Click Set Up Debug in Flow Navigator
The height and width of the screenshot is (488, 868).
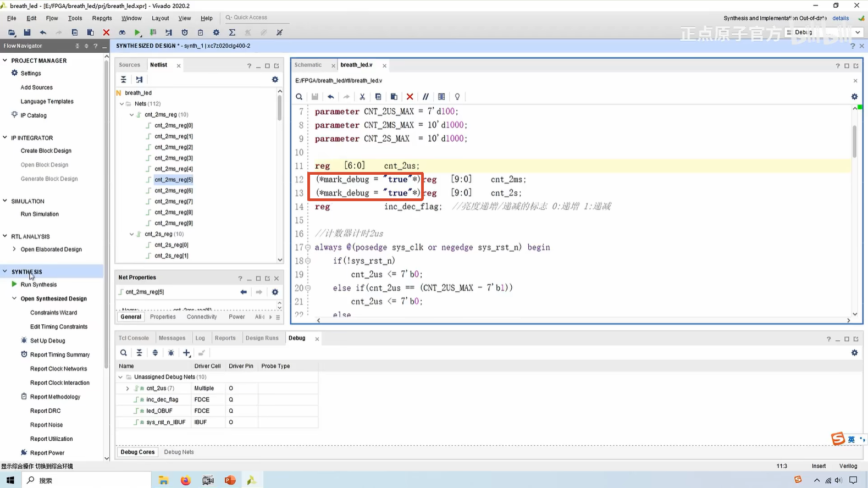pyautogui.click(x=47, y=341)
